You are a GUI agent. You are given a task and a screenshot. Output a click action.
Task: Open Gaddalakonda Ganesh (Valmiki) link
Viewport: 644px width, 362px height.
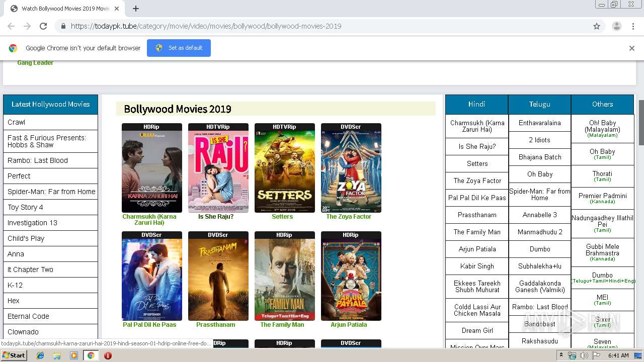540,287
